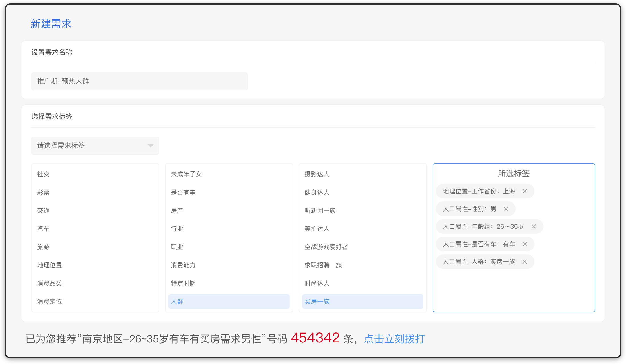
Task: Click the highlighted 人群 item
Action: click(x=229, y=301)
